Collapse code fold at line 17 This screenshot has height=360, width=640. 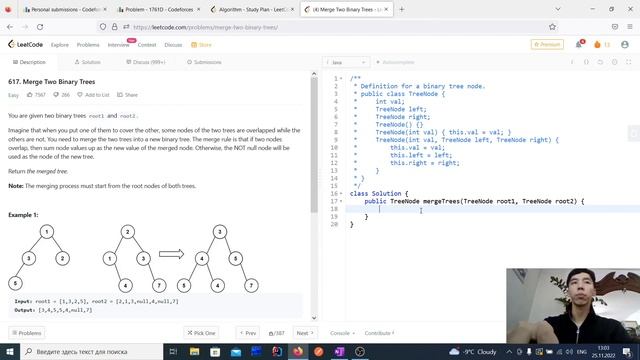[341, 201]
